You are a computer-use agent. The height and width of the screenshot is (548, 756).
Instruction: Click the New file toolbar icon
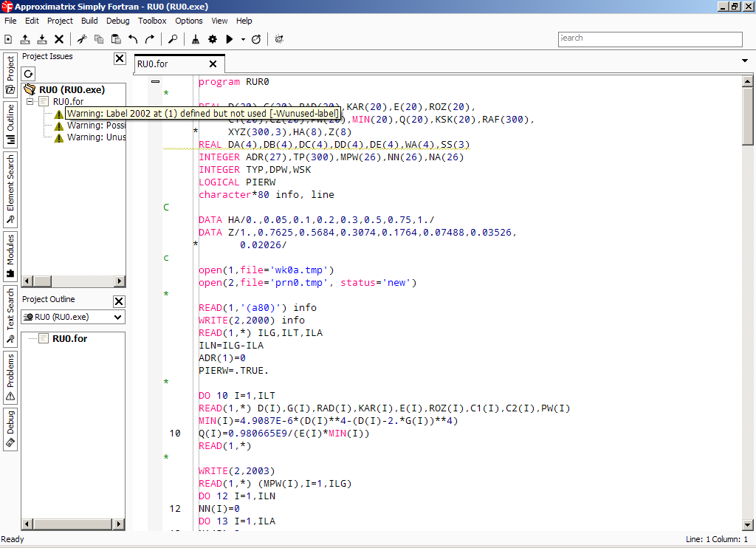[x=8, y=39]
